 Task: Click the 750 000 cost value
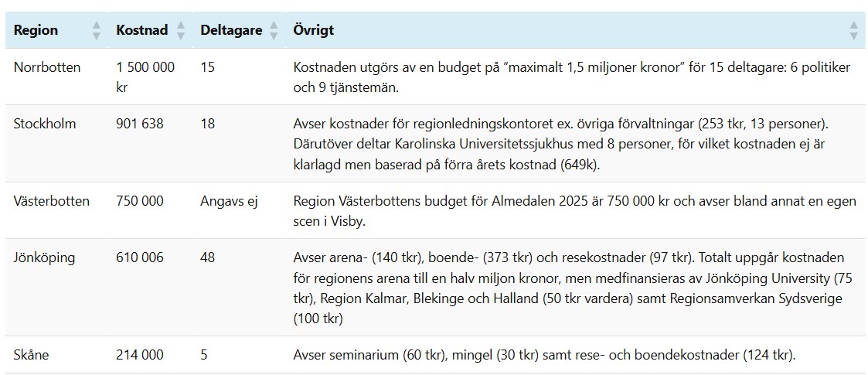point(140,201)
